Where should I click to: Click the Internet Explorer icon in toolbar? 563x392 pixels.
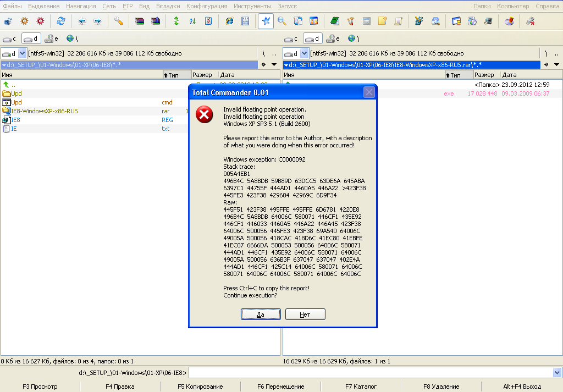click(x=229, y=21)
